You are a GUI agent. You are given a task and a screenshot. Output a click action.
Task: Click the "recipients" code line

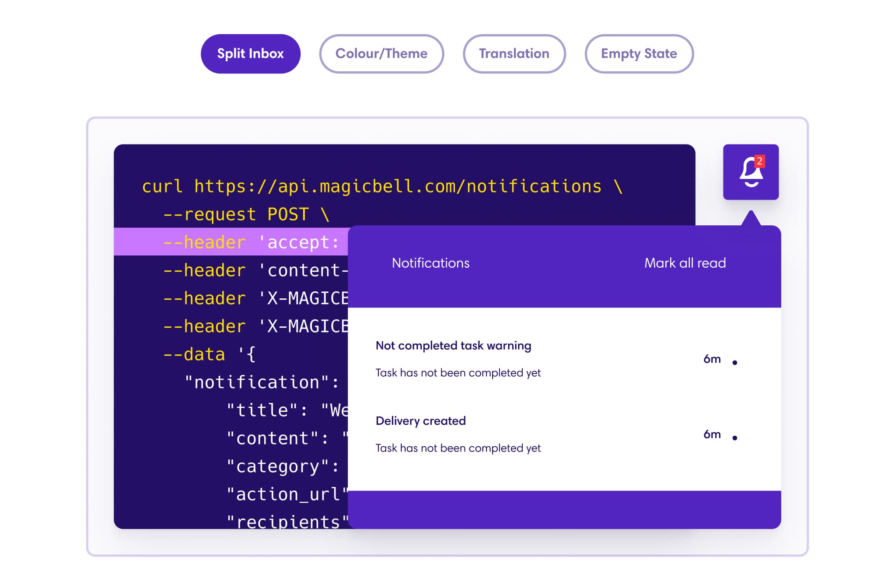(x=287, y=521)
